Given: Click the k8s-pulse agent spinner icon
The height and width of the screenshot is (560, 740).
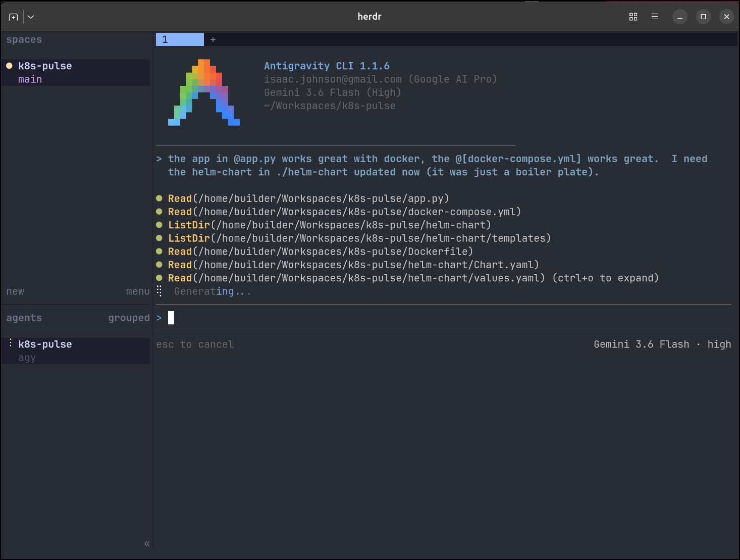Looking at the screenshot, I should 11,343.
